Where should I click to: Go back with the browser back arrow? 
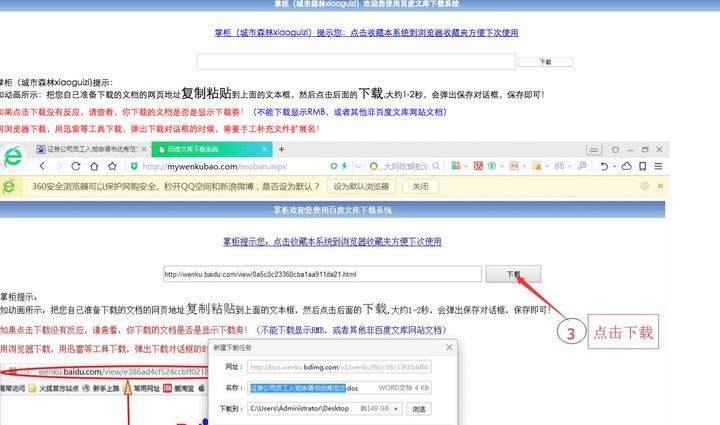[42, 166]
